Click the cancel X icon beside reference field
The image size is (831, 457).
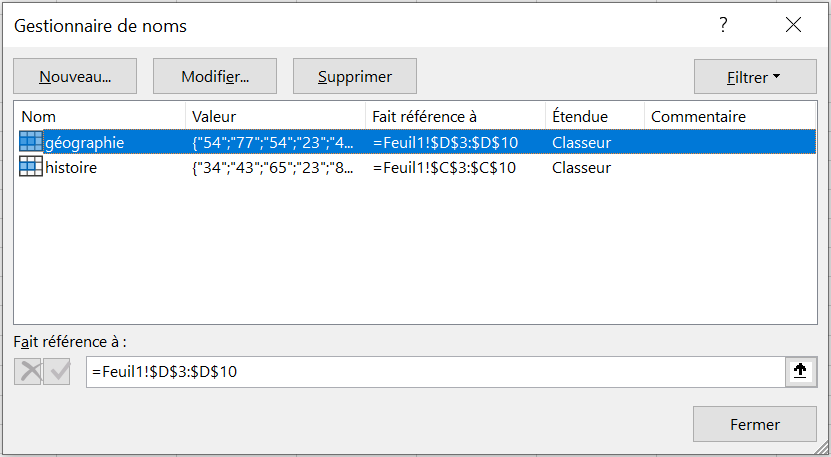click(28, 371)
